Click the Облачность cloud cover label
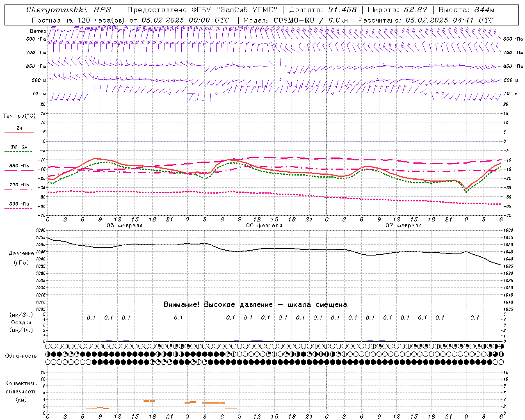 [x=21, y=356]
